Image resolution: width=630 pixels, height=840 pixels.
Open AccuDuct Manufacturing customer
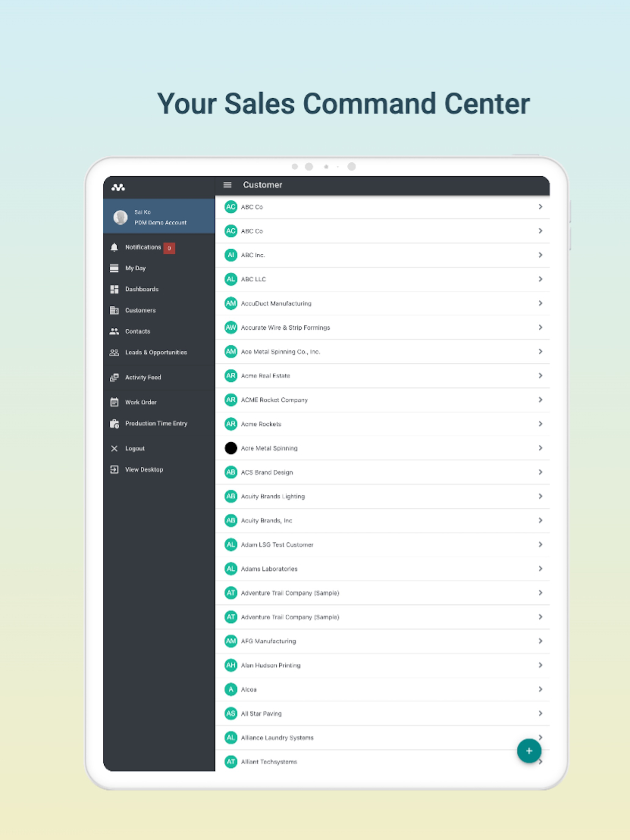point(382,303)
